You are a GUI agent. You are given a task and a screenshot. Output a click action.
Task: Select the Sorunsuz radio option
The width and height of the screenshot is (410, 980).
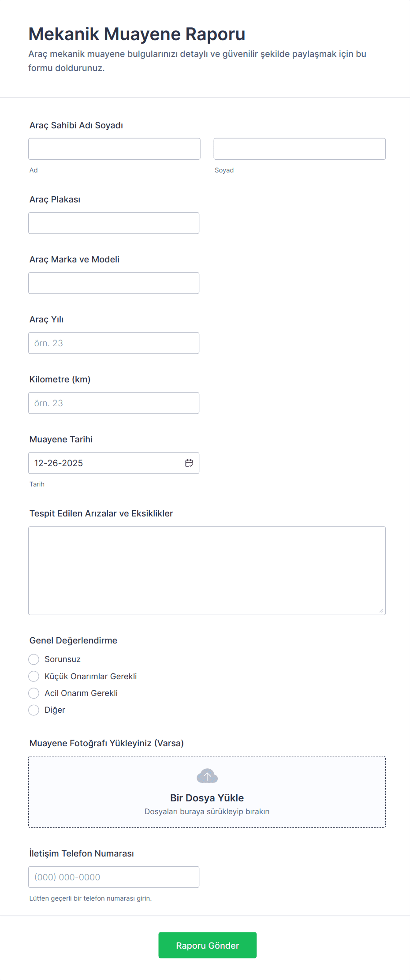pos(34,659)
